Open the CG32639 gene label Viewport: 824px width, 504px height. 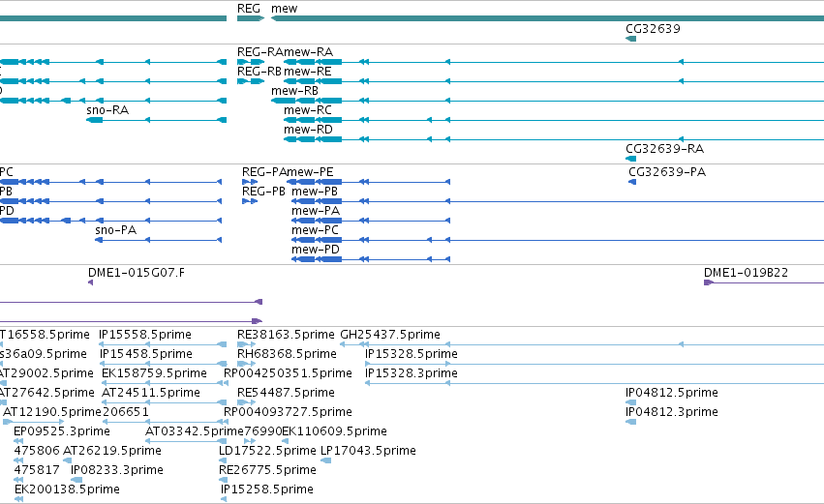click(x=653, y=29)
